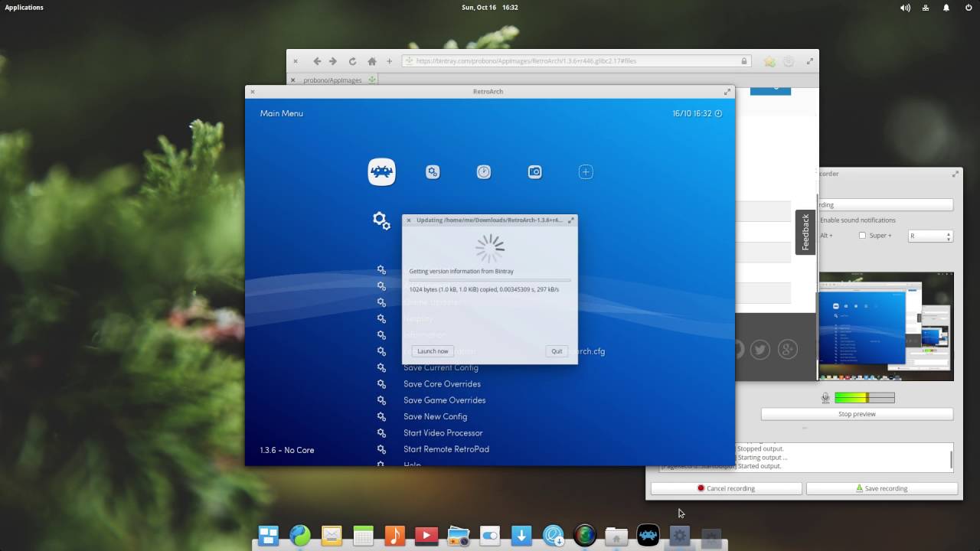Select the RetroArch main menu invader icon
The width and height of the screenshot is (980, 551).
[x=381, y=172]
